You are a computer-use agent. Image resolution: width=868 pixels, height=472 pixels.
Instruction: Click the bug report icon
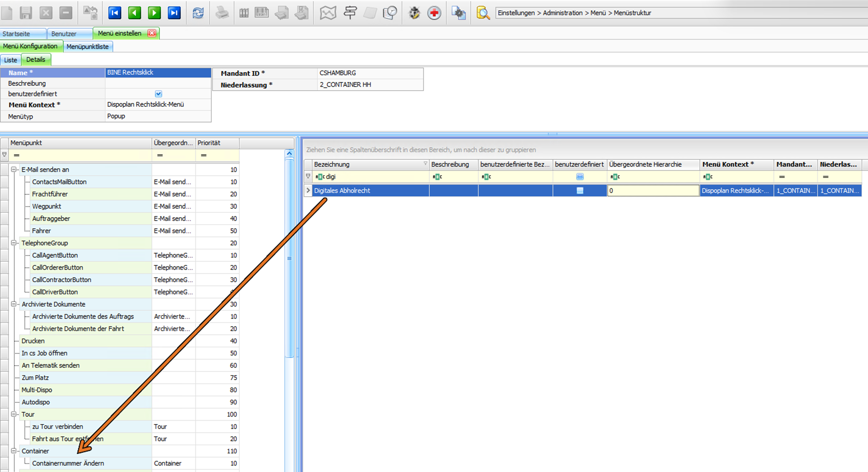[x=414, y=13]
